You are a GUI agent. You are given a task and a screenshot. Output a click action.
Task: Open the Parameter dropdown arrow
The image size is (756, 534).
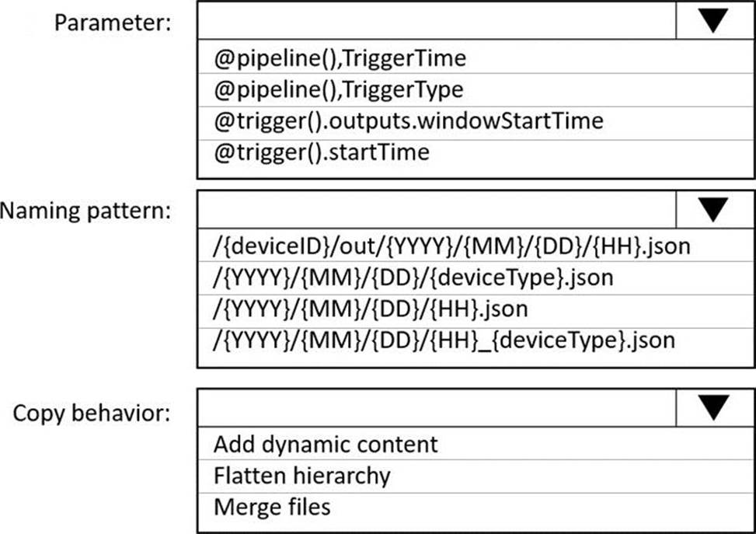(x=715, y=20)
